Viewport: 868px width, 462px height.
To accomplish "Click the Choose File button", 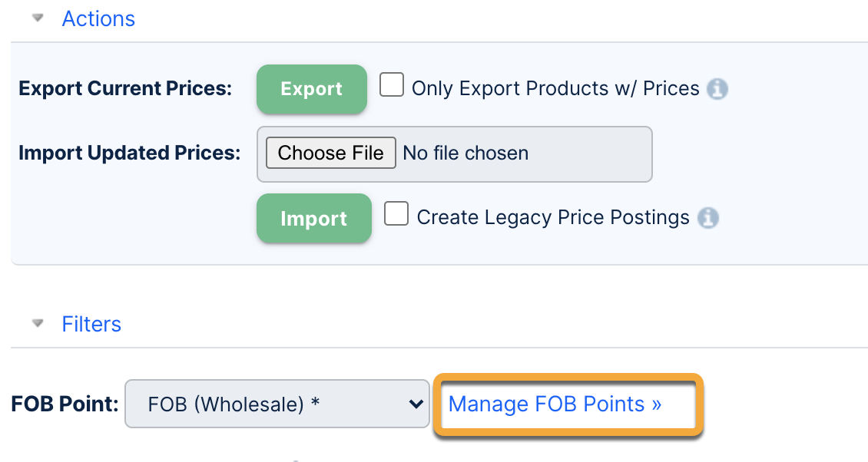I will click(x=330, y=153).
